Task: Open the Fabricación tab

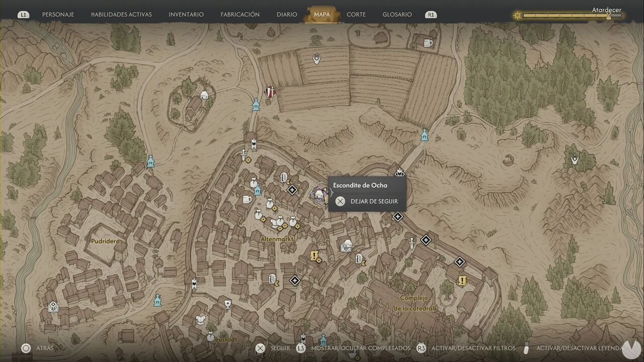Action: coord(240,15)
